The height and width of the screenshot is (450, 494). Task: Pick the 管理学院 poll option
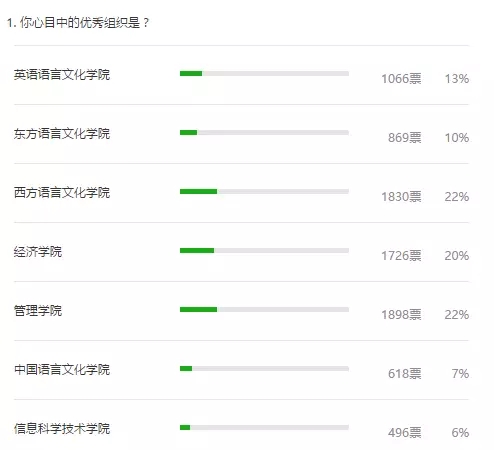pos(38,311)
